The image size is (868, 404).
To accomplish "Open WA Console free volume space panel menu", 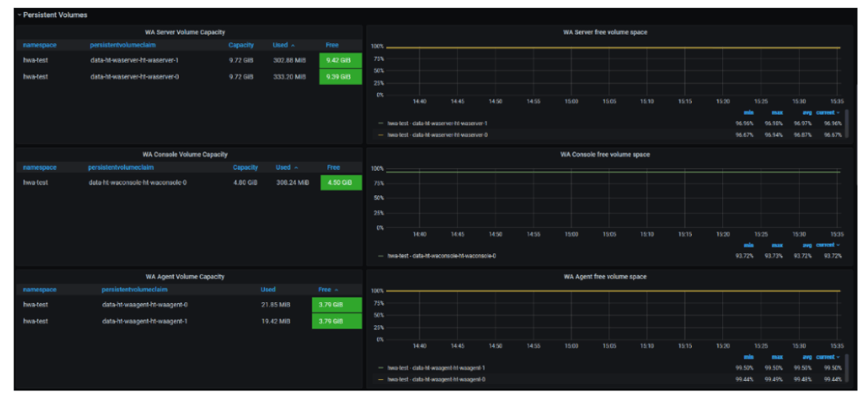I will point(605,154).
